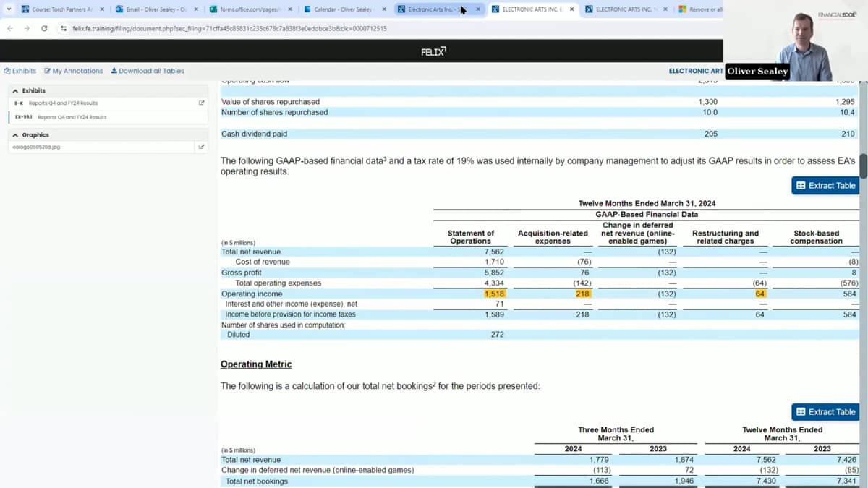The image size is (868, 488).
Task: Switch to the forms.office.com tab
Action: tap(250, 9)
